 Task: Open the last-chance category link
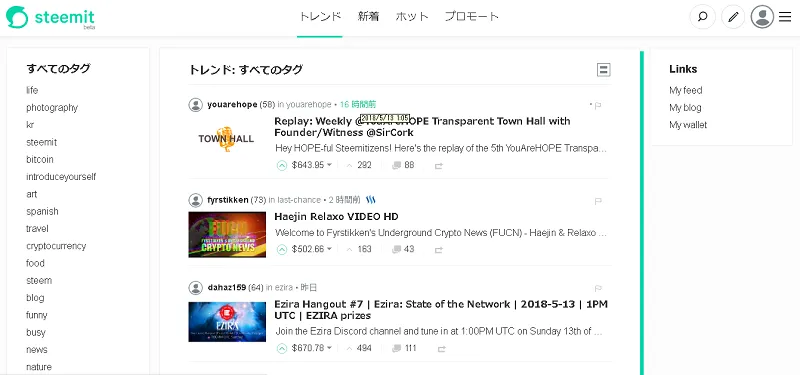(x=298, y=200)
